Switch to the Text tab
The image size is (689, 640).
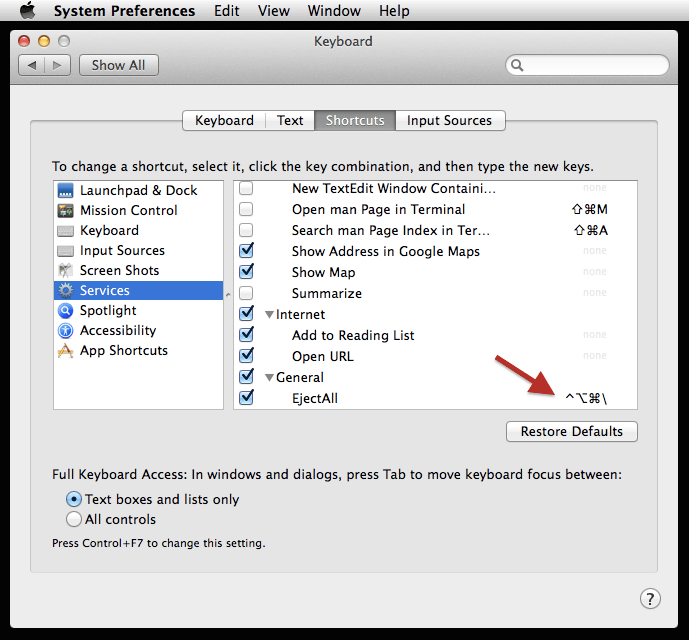click(x=290, y=120)
